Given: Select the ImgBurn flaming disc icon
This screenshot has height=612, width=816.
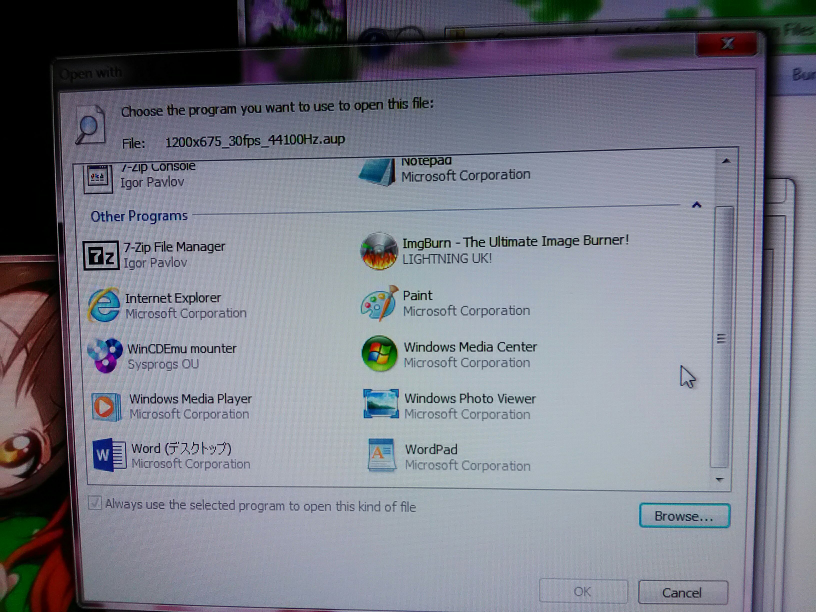Looking at the screenshot, I should (379, 250).
